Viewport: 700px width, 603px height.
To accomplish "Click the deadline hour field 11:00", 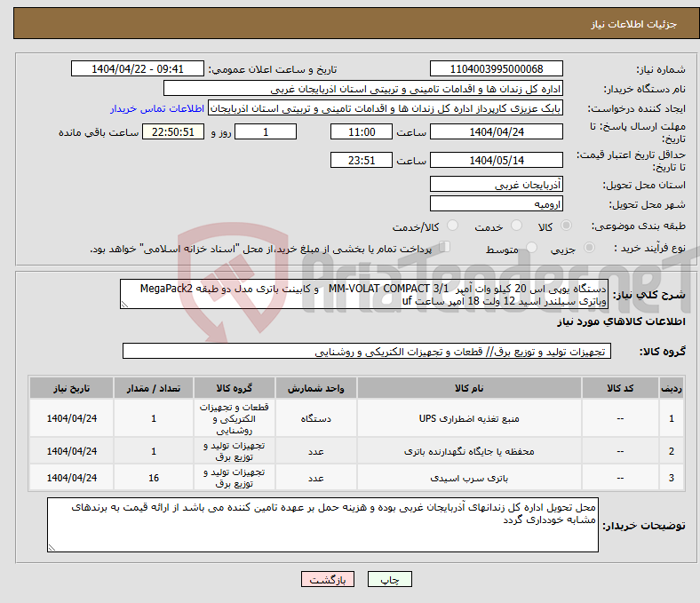I will tap(362, 131).
